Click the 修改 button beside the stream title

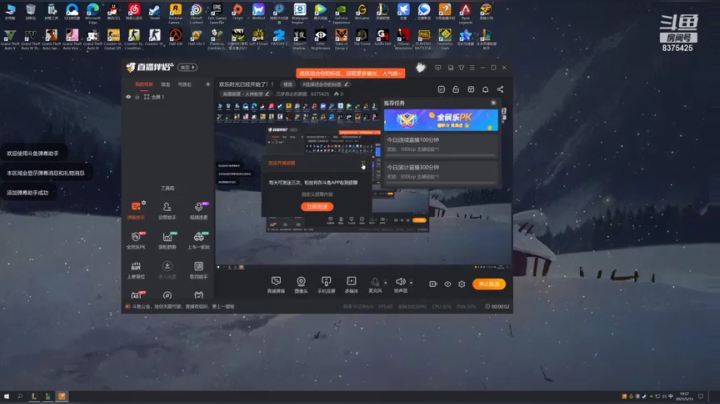287,84
